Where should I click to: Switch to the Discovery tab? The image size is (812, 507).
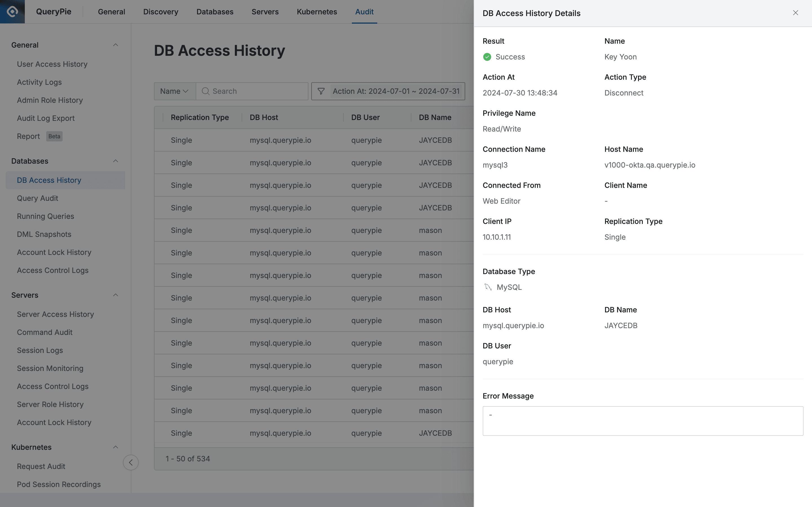click(160, 11)
